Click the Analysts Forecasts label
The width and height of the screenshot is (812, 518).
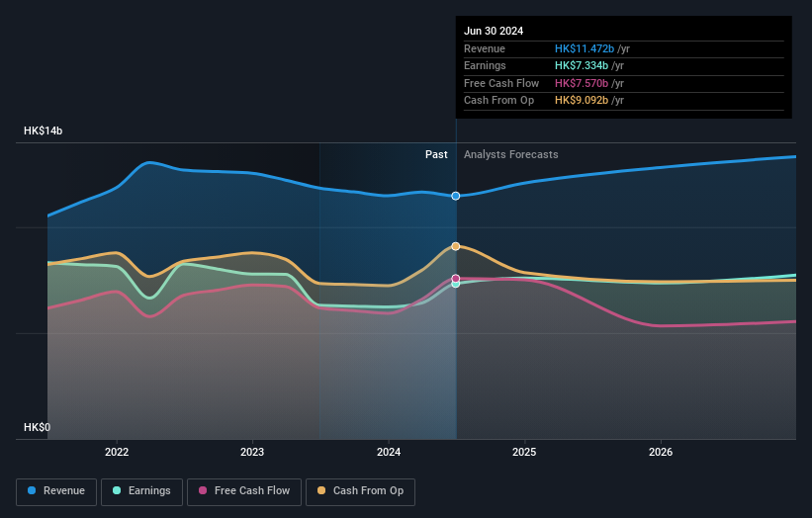click(x=510, y=154)
